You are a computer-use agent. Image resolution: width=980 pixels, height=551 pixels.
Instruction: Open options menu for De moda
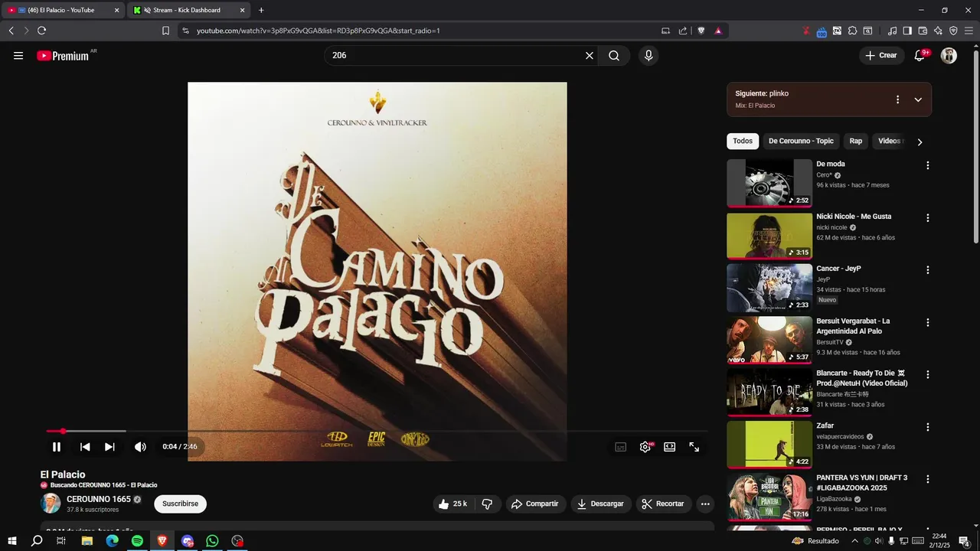(928, 165)
